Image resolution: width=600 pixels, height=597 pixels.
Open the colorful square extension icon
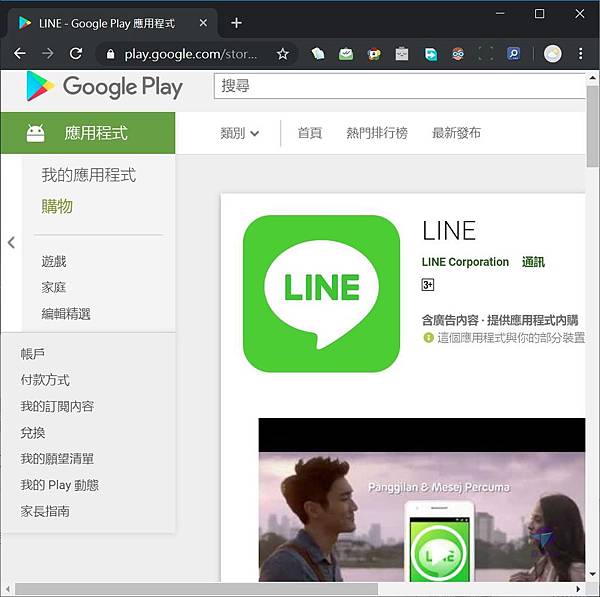click(x=374, y=54)
